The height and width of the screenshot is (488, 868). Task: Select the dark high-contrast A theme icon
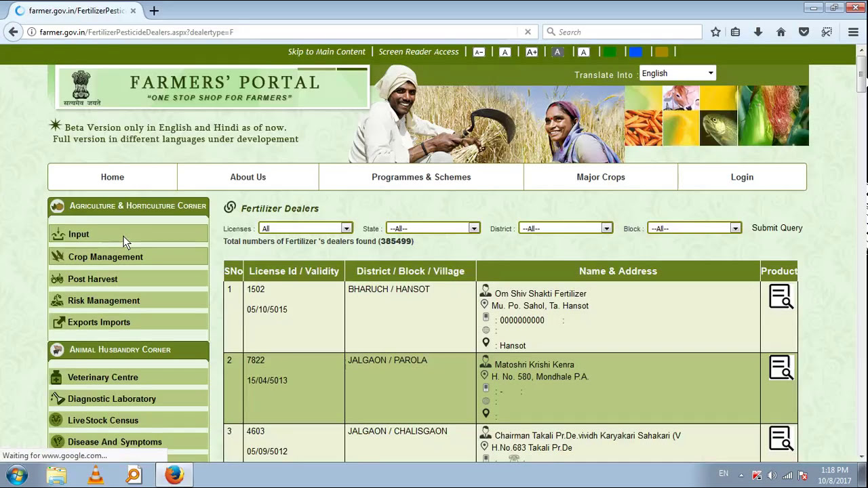[x=557, y=52]
